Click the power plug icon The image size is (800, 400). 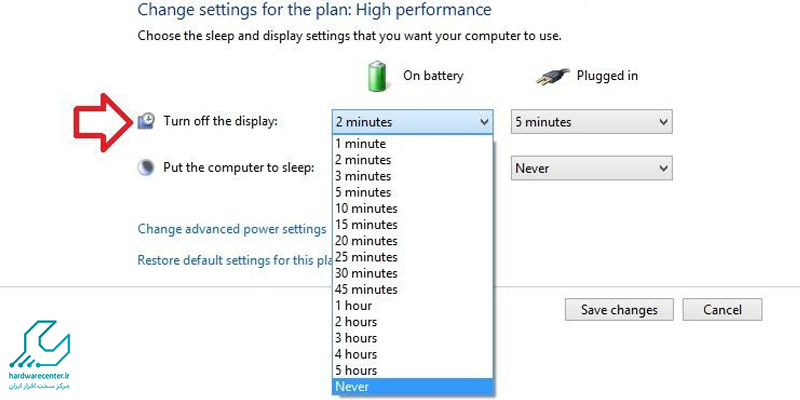point(553,77)
